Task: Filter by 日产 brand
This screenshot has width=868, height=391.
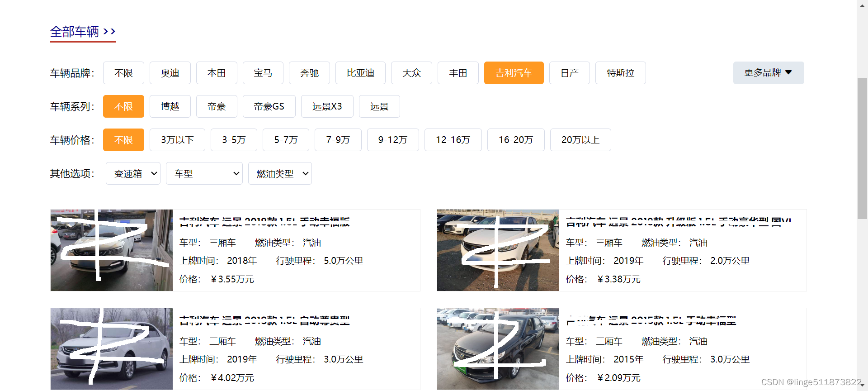Action: click(570, 73)
